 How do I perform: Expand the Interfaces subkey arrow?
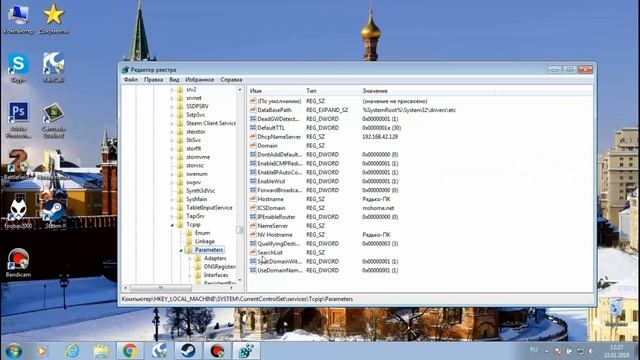190,276
